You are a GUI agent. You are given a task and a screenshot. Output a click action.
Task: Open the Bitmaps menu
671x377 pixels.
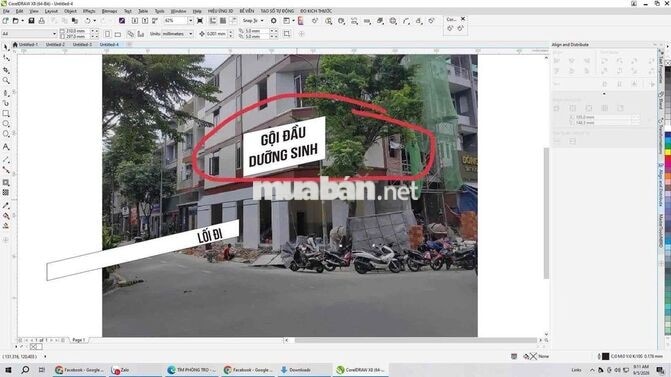[110, 11]
